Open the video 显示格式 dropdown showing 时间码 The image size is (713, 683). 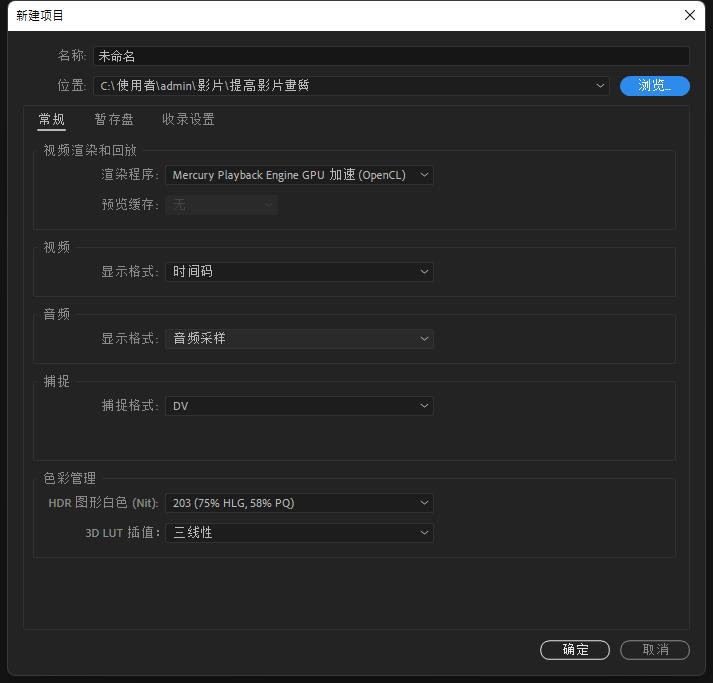click(298, 272)
